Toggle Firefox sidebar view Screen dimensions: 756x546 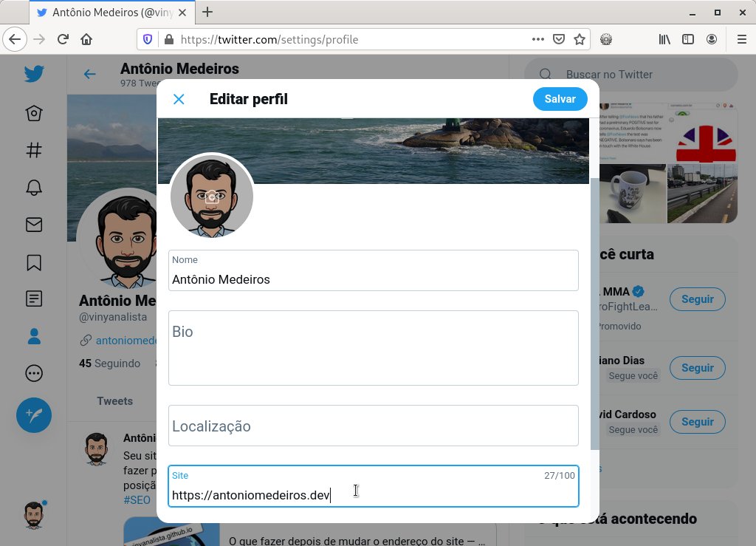coord(688,40)
